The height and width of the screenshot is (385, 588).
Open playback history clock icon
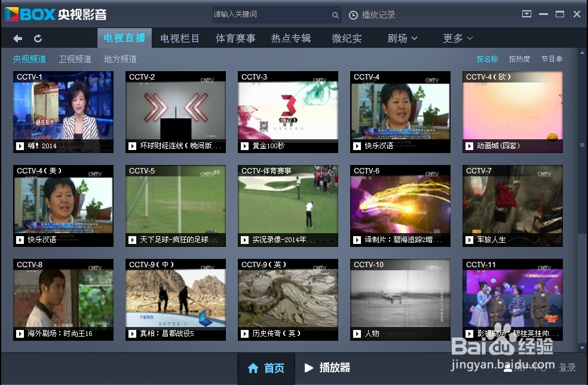point(353,15)
